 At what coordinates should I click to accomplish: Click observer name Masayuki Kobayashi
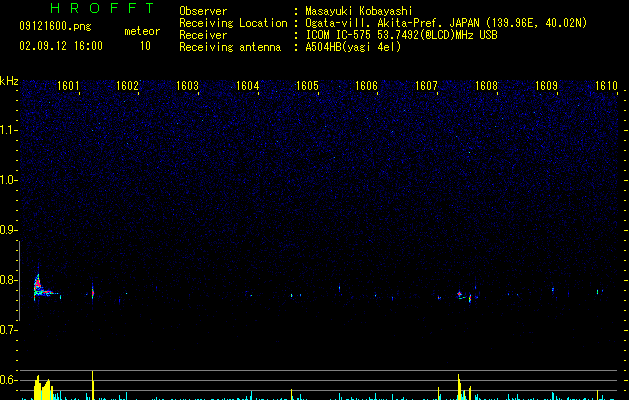click(359, 11)
